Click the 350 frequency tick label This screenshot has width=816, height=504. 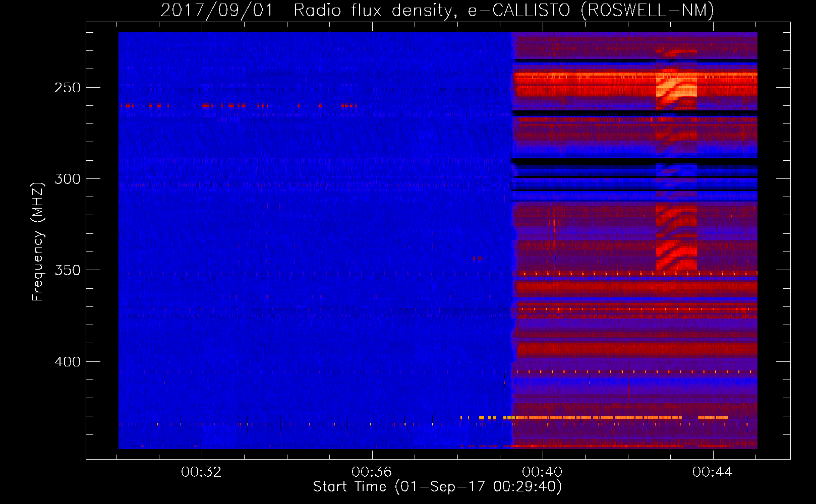click(x=68, y=270)
